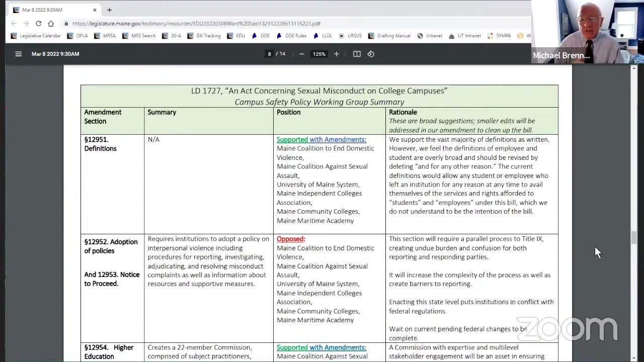
Task: Focus the address bar URL
Action: click(196, 24)
